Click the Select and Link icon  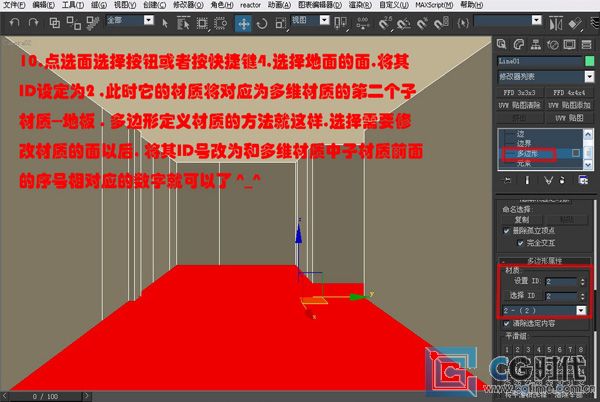click(55, 23)
